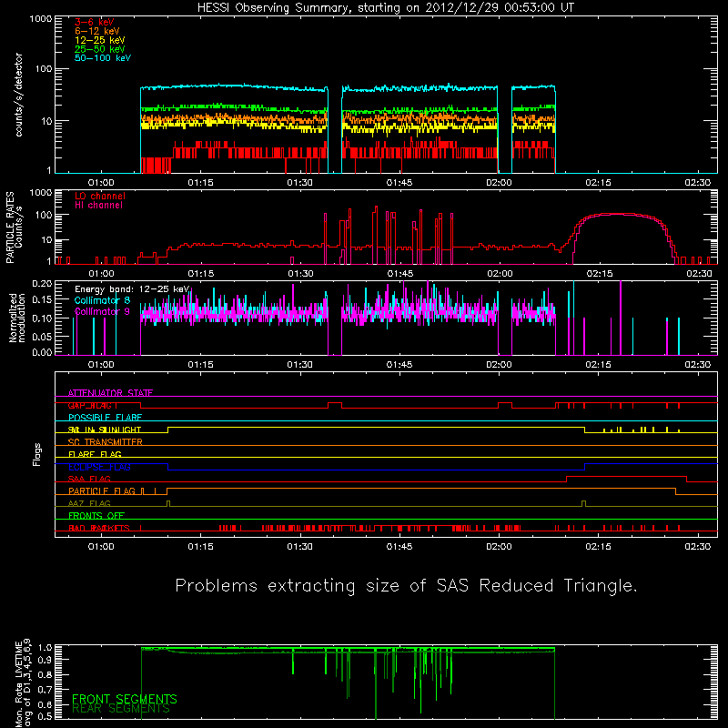Click the 01:30 tick under the modulation panel
The image size is (728, 728).
[300, 365]
